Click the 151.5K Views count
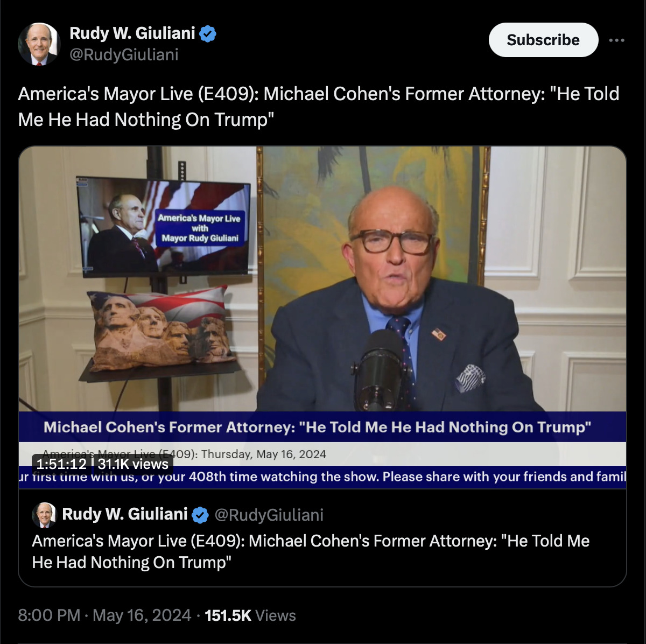Viewport: 646px width, 644px height. tap(250, 615)
